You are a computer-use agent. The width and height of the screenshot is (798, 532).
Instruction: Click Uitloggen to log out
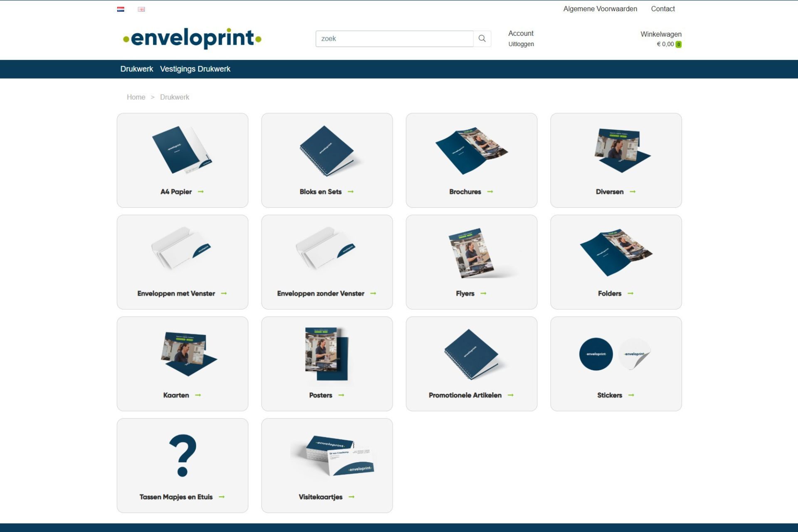tap(521, 44)
